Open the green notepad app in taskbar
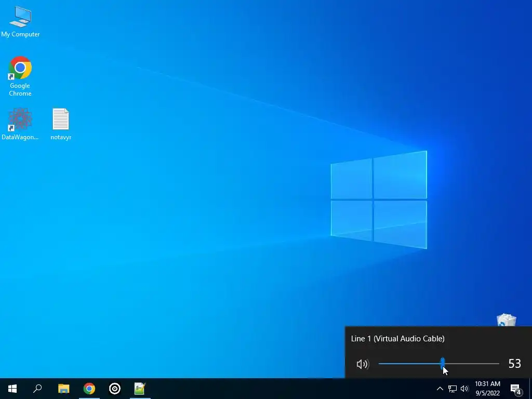Viewport: 532px width, 399px height. pyautogui.click(x=140, y=389)
